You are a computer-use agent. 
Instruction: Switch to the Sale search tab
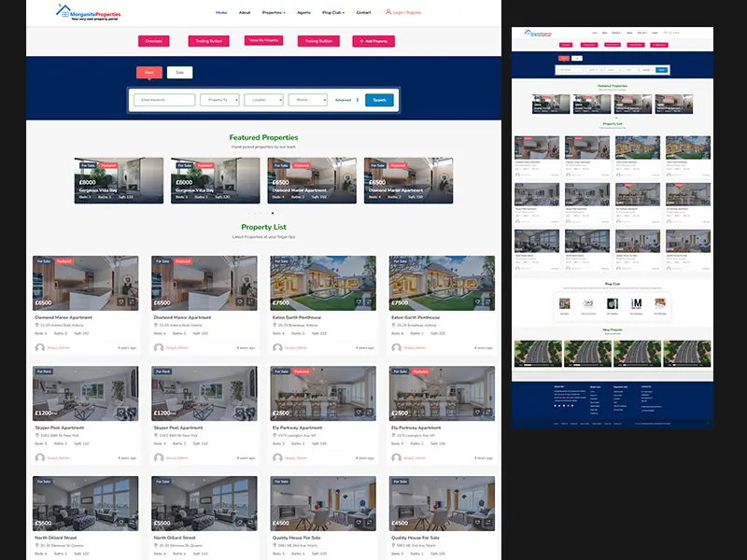click(x=179, y=73)
